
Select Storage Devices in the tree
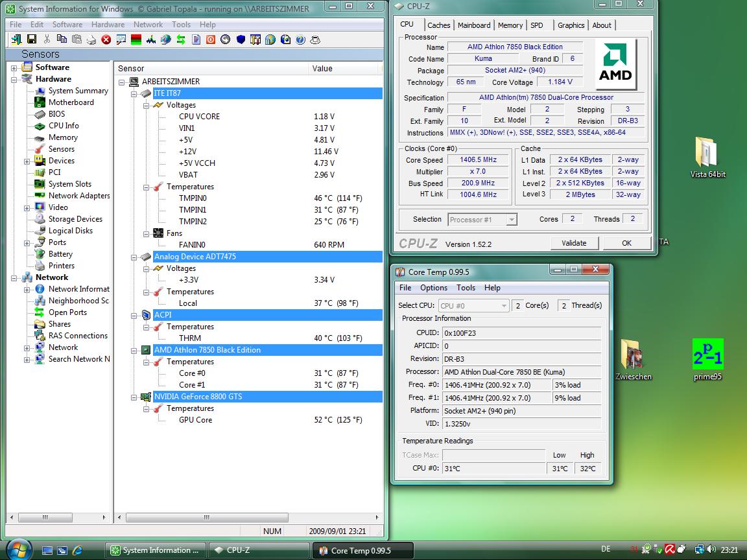pos(75,219)
